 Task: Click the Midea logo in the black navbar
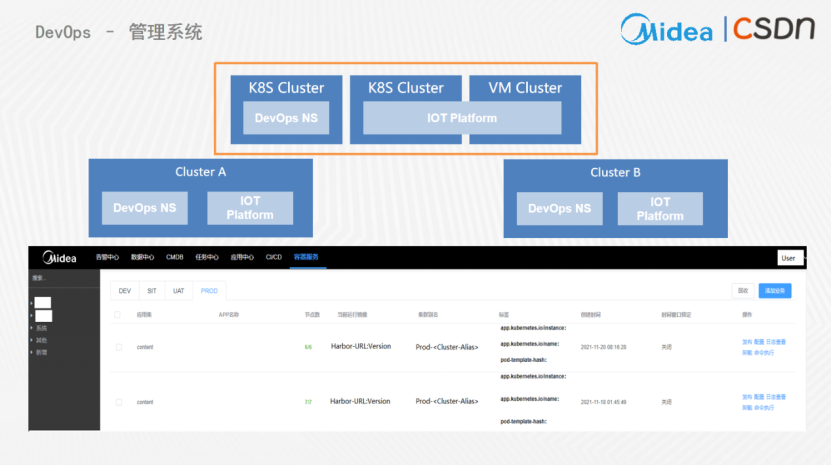click(x=59, y=258)
